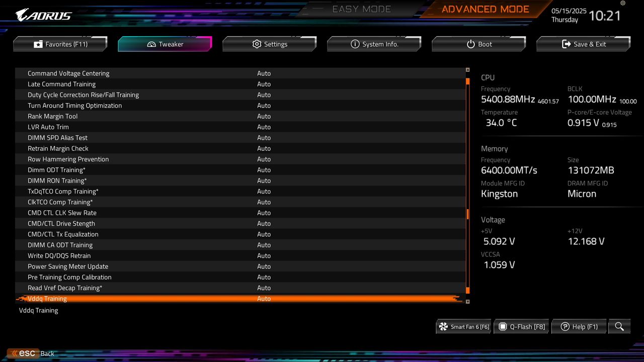Click DRAM MFG ID Micron

582,194
